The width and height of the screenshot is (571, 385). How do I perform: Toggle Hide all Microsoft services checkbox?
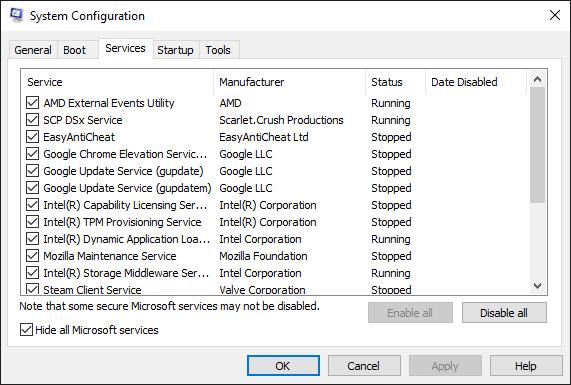26,330
